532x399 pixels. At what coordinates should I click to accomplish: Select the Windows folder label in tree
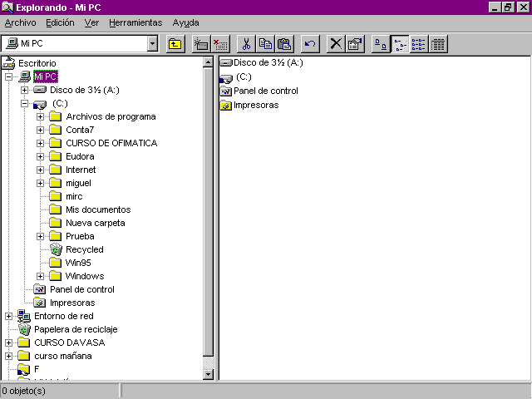coord(85,276)
